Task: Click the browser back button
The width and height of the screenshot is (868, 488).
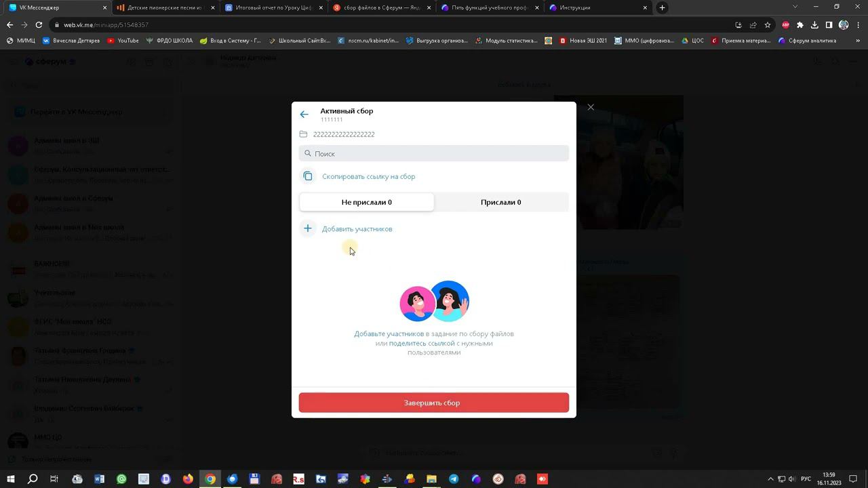Action: [9, 25]
